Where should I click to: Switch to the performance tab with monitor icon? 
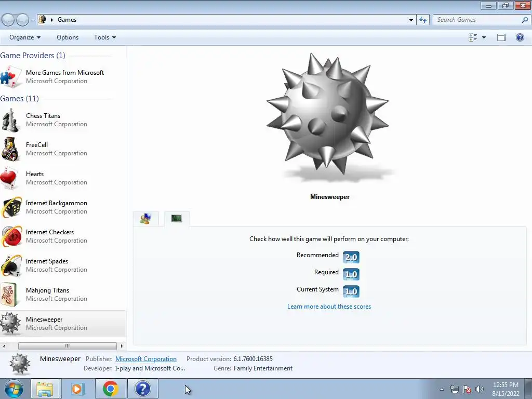point(177,219)
